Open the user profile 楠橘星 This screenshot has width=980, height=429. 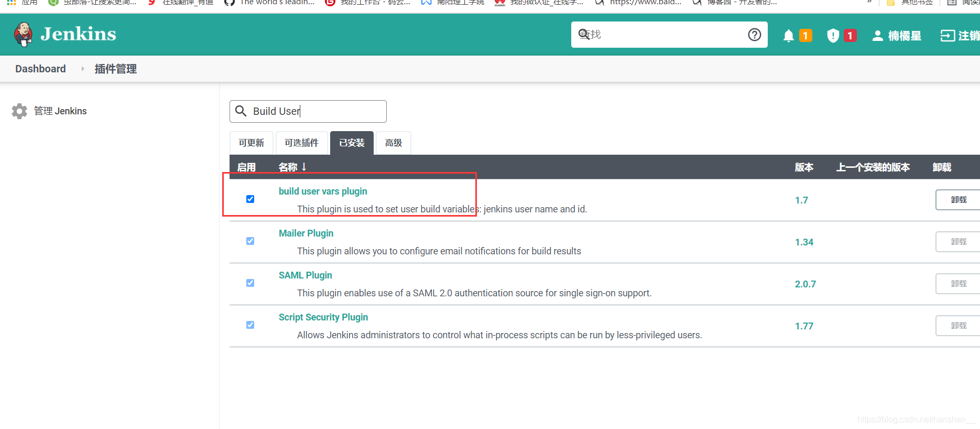897,36
